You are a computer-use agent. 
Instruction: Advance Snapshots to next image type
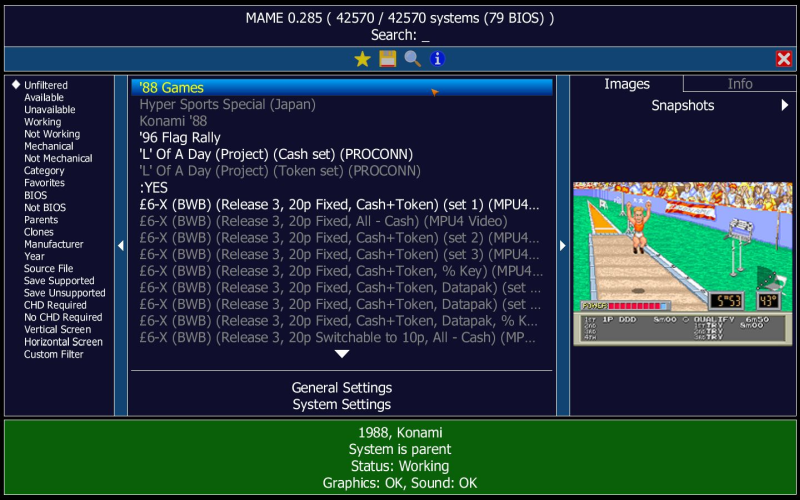click(785, 105)
